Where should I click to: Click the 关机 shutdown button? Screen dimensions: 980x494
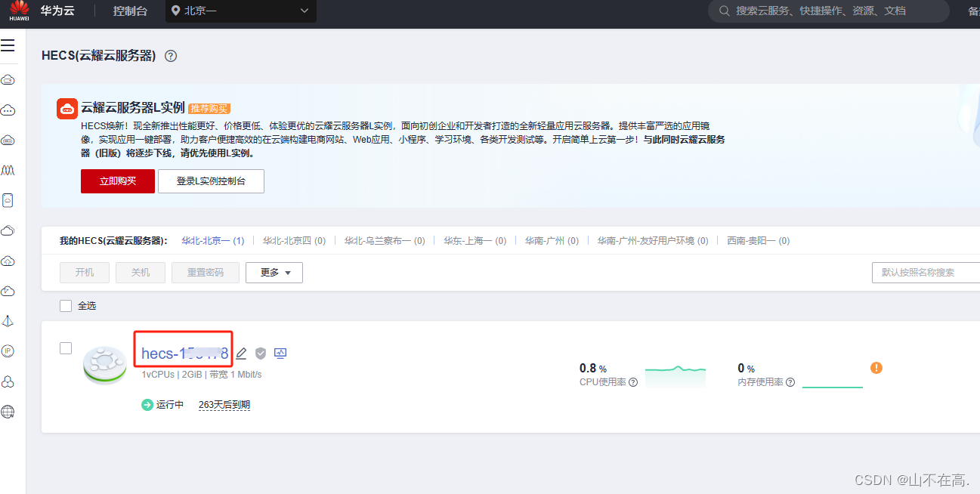(x=141, y=273)
